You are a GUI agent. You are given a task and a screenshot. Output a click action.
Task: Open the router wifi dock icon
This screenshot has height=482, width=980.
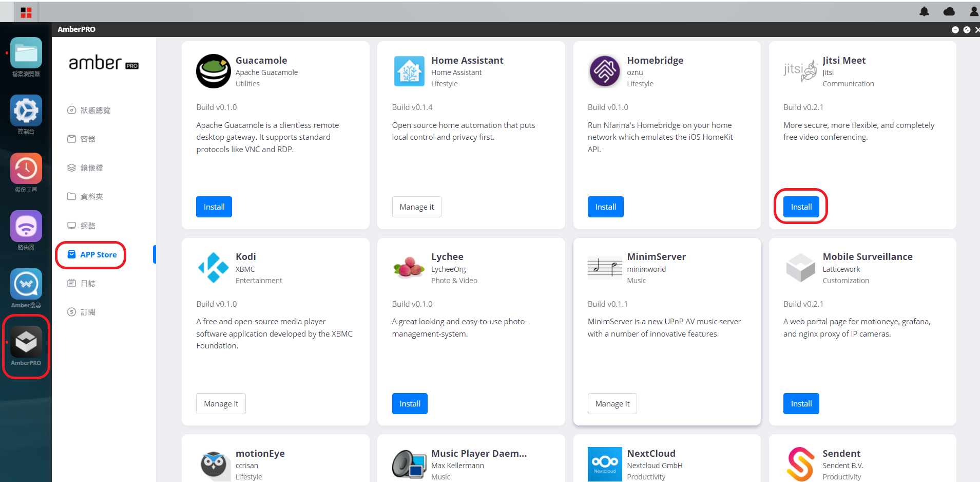(26, 226)
